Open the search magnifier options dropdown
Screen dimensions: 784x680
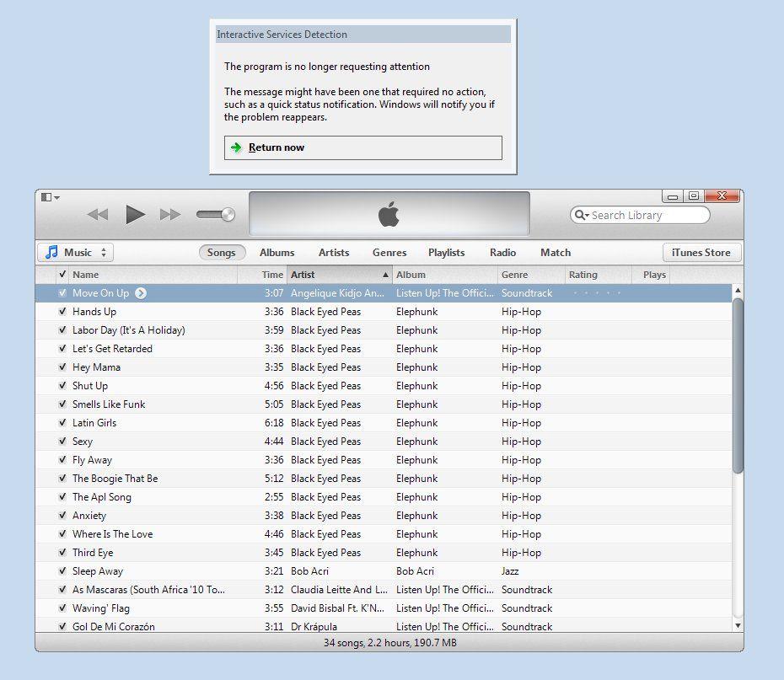[582, 215]
